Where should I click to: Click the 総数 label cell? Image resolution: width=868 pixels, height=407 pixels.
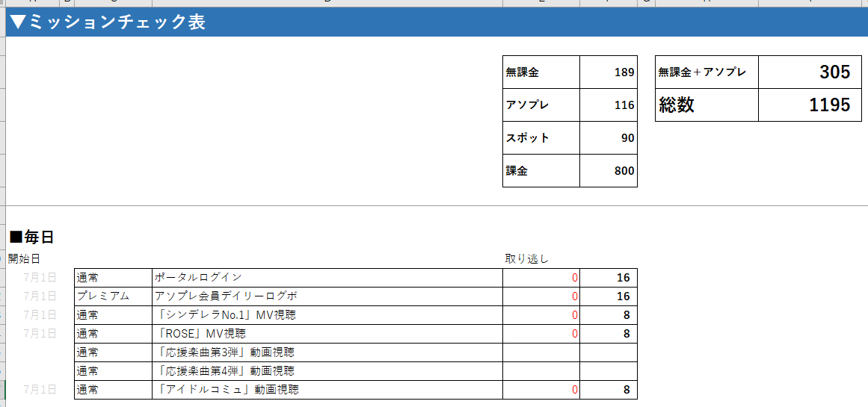pyautogui.click(x=707, y=105)
